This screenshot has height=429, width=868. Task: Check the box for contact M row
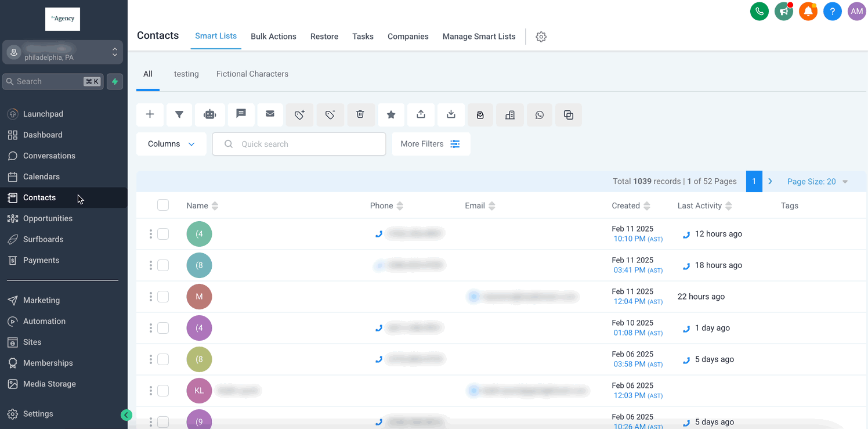(163, 297)
